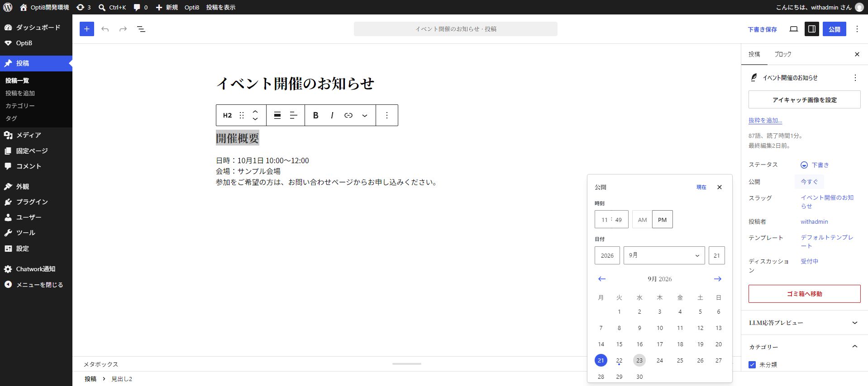
Task: Open editor options menu in top bar
Action: click(857, 29)
